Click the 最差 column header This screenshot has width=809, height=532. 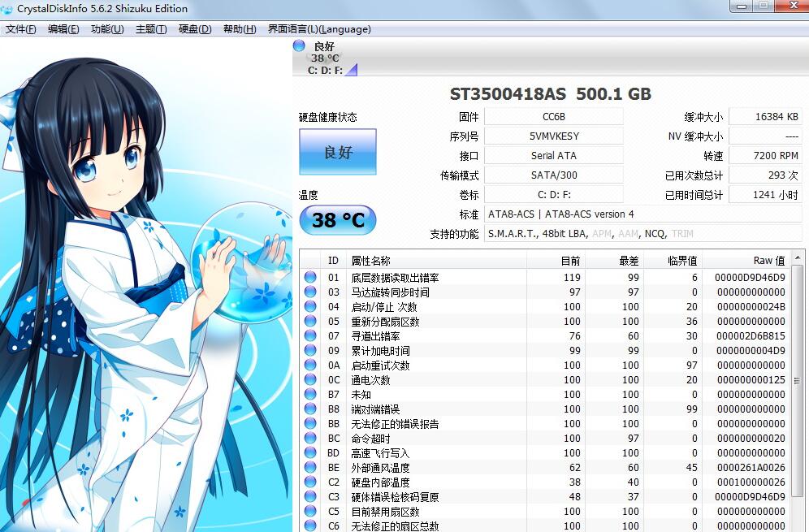click(615, 261)
